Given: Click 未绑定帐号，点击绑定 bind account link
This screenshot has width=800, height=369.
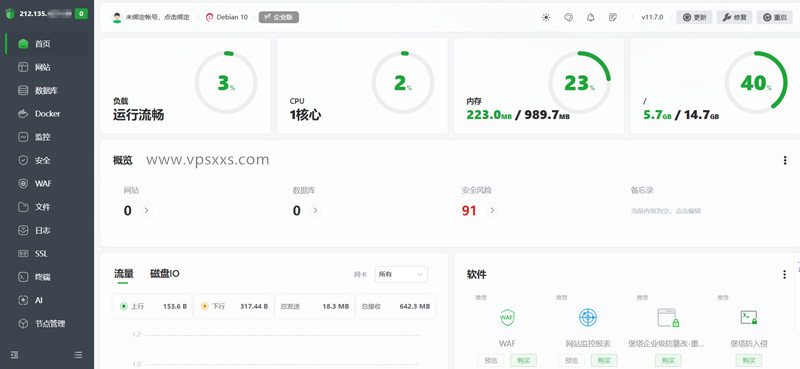Looking at the screenshot, I should 158,17.
